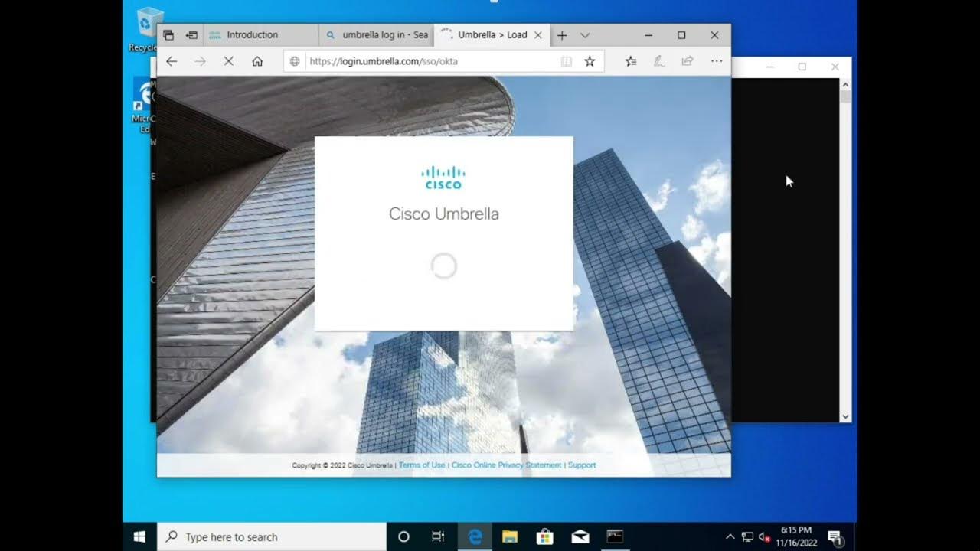This screenshot has height=551, width=980.
Task: Click the muted volume tray icon
Action: [764, 536]
